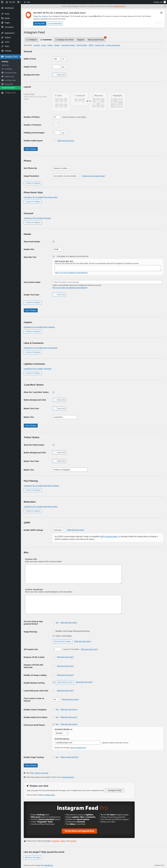Image resolution: width=167 pixels, height=868 pixels.
Task: Open the 3. Display Your Feed tab
Action: coord(64,40)
